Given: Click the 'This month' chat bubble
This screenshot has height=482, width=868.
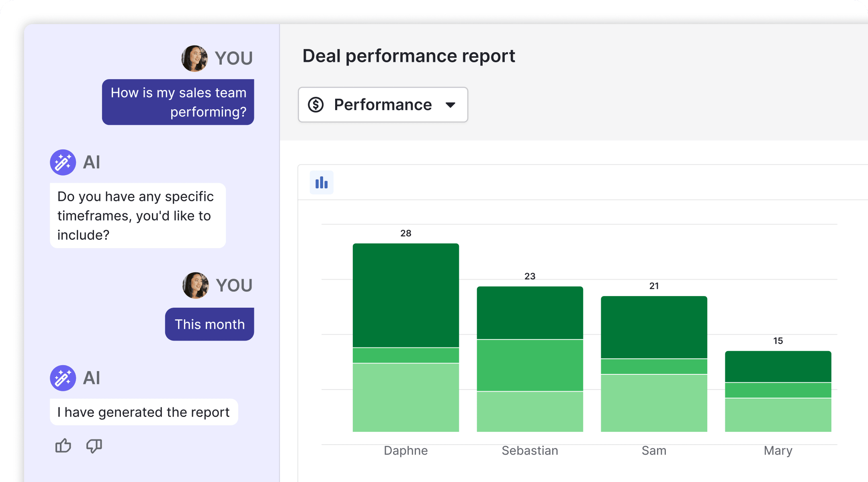Looking at the screenshot, I should coord(209,324).
